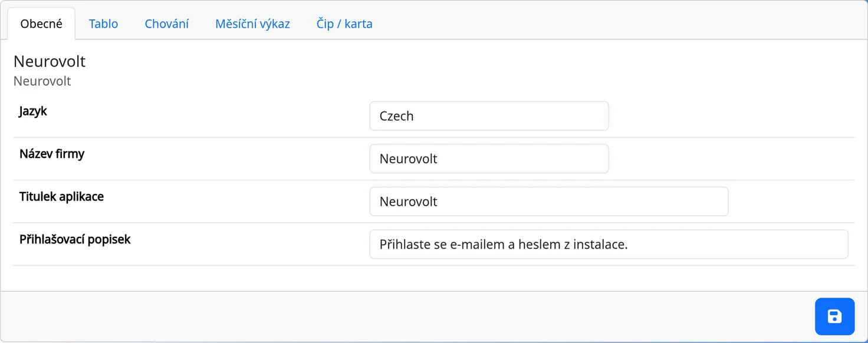Click the Jazyk label

click(33, 111)
